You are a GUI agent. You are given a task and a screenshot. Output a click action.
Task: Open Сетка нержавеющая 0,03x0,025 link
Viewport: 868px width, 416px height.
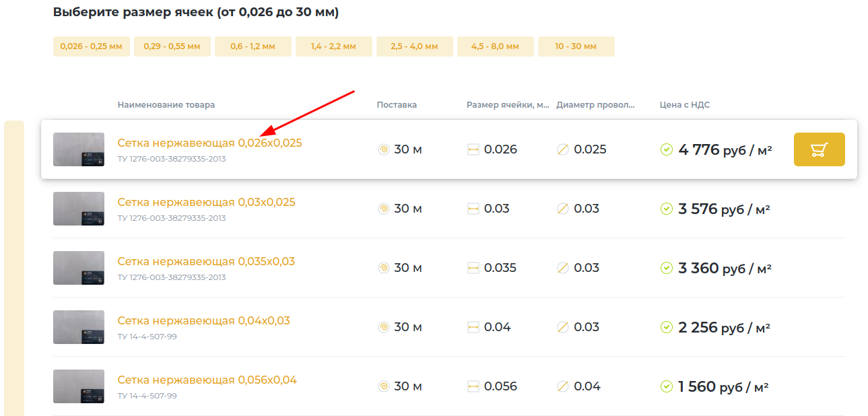[x=206, y=202]
